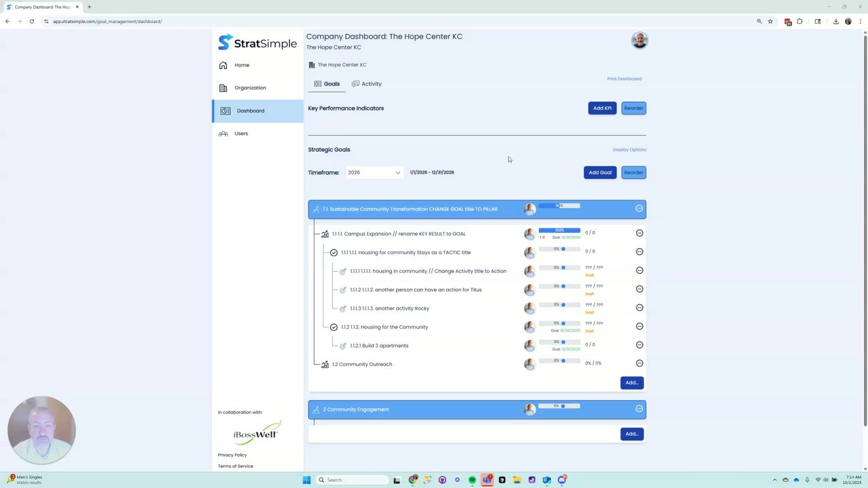The height and width of the screenshot is (488, 868).
Task: Toggle check circle on Housing for community Stays tactic
Action: tap(334, 253)
